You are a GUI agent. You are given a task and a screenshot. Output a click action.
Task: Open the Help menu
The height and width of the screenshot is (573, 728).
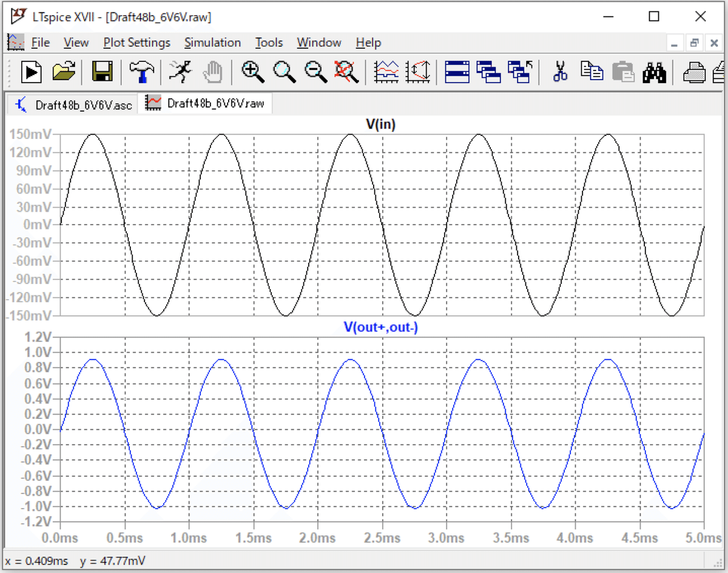pos(368,42)
